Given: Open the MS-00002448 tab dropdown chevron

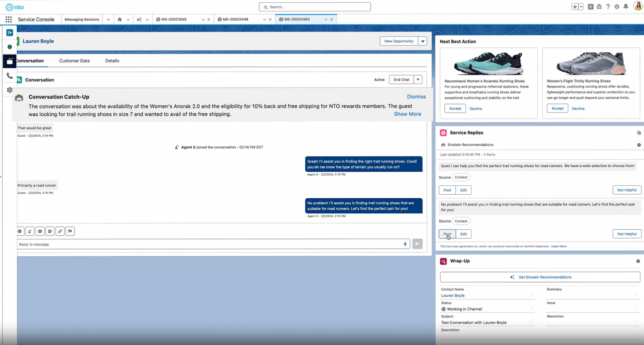Looking at the screenshot, I should (264, 19).
